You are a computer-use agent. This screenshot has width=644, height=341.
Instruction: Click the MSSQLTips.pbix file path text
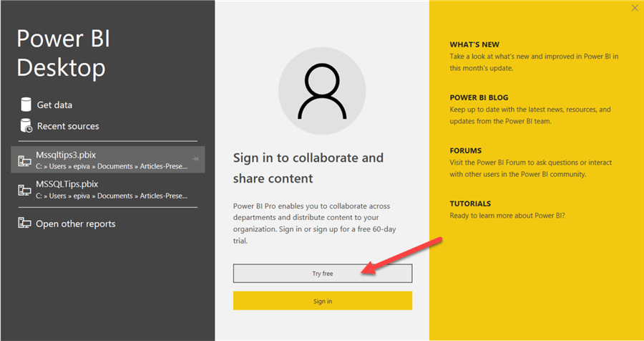click(x=112, y=196)
